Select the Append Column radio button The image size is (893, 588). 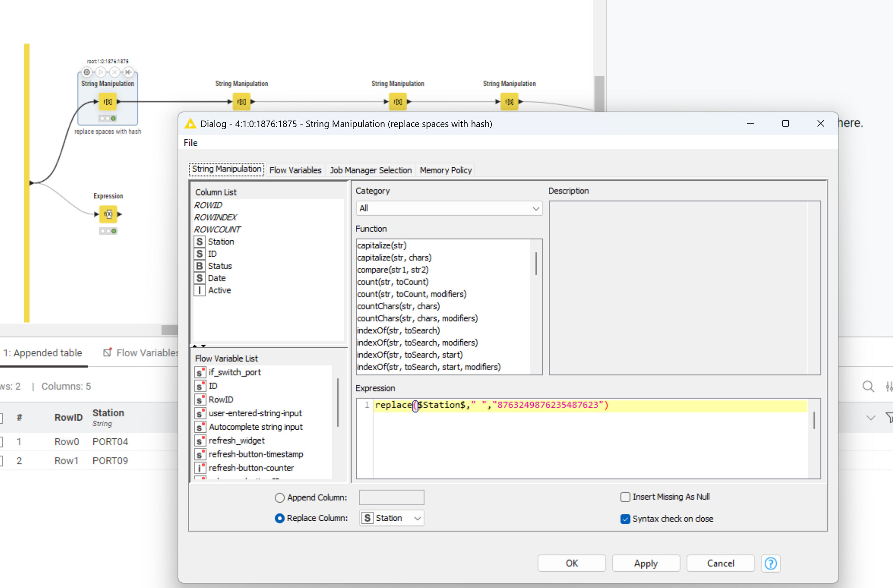coord(279,497)
